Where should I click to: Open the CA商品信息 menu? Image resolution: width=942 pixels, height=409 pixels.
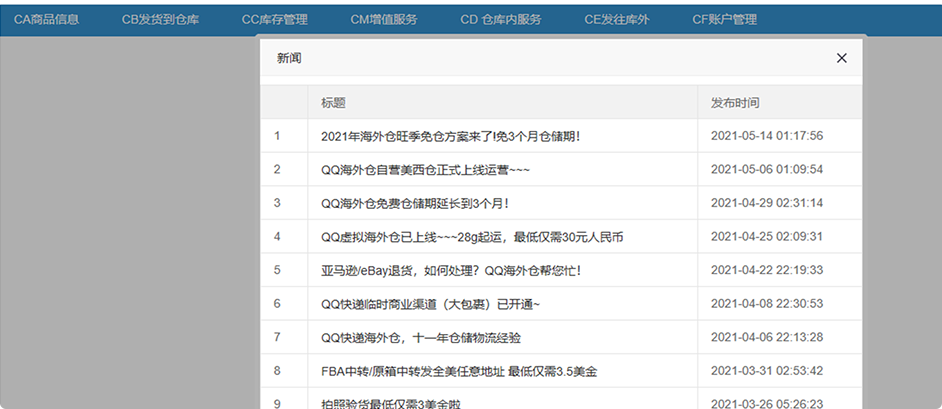(46, 20)
